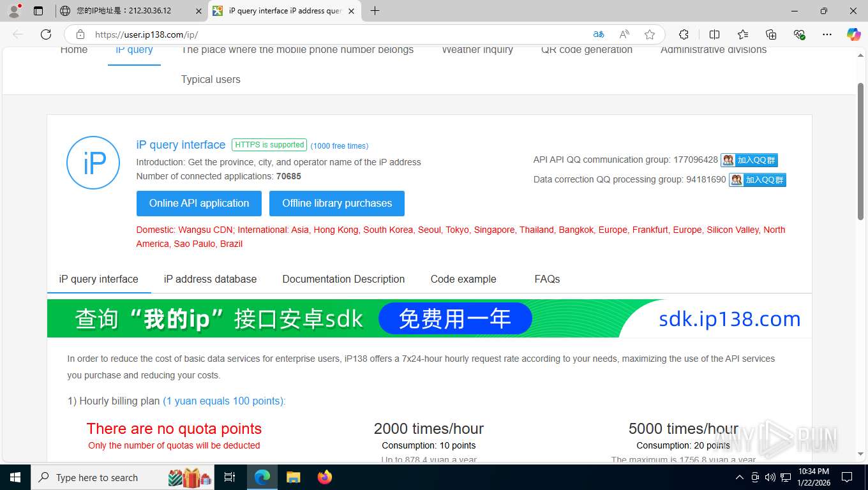
Task: Open the tab actions menu icon
Action: click(38, 11)
